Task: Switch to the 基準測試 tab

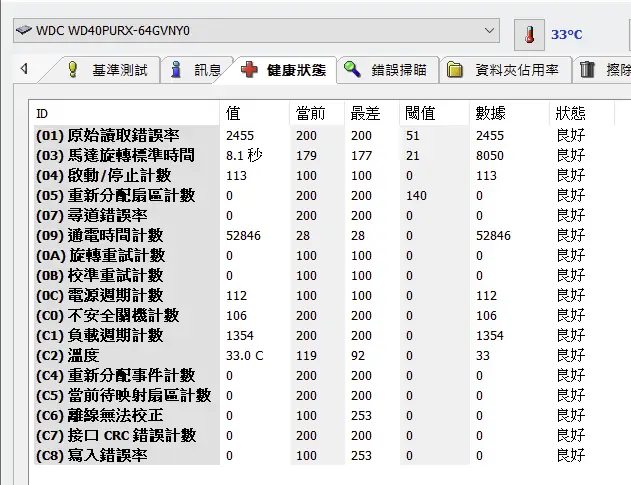Action: click(119, 70)
